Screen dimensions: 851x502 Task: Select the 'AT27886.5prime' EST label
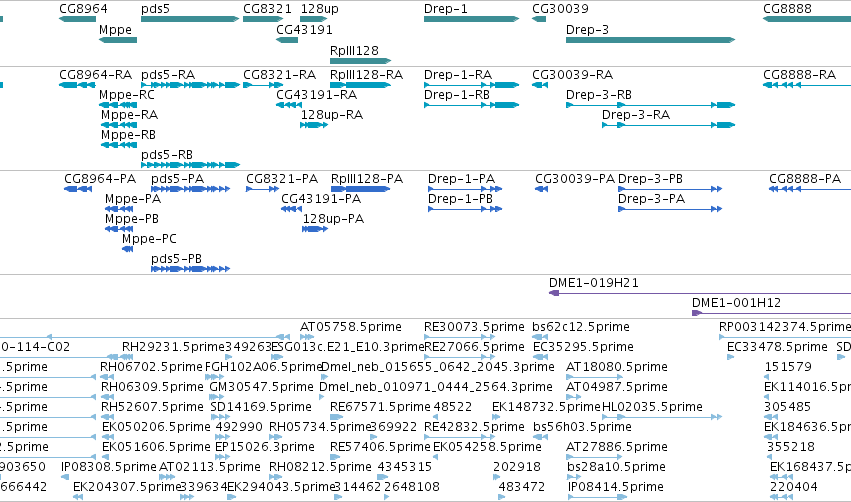(617, 447)
